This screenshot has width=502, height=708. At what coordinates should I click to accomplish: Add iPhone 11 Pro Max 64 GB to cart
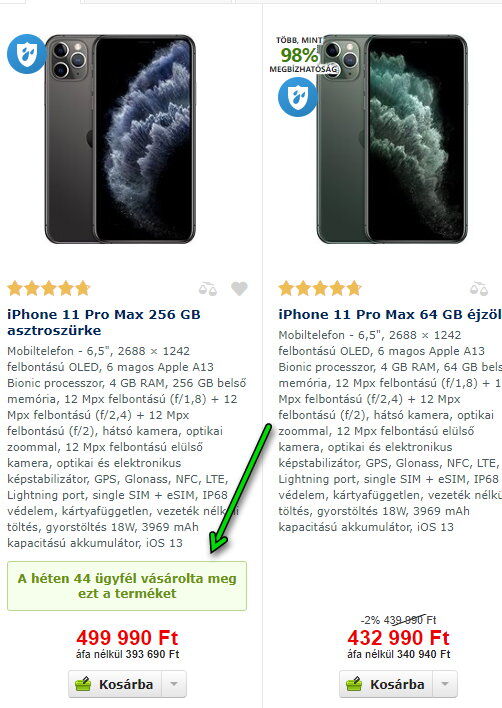(386, 684)
